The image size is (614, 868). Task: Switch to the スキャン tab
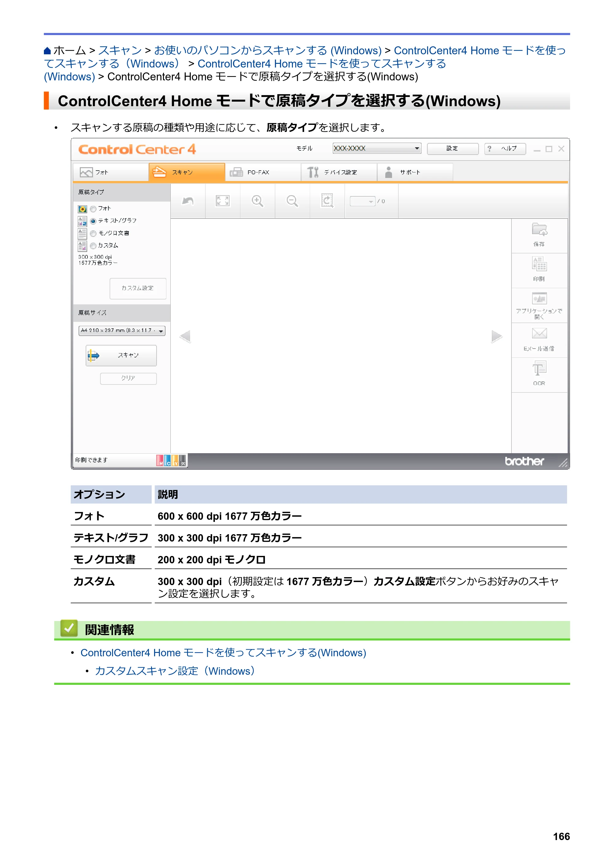[187, 172]
